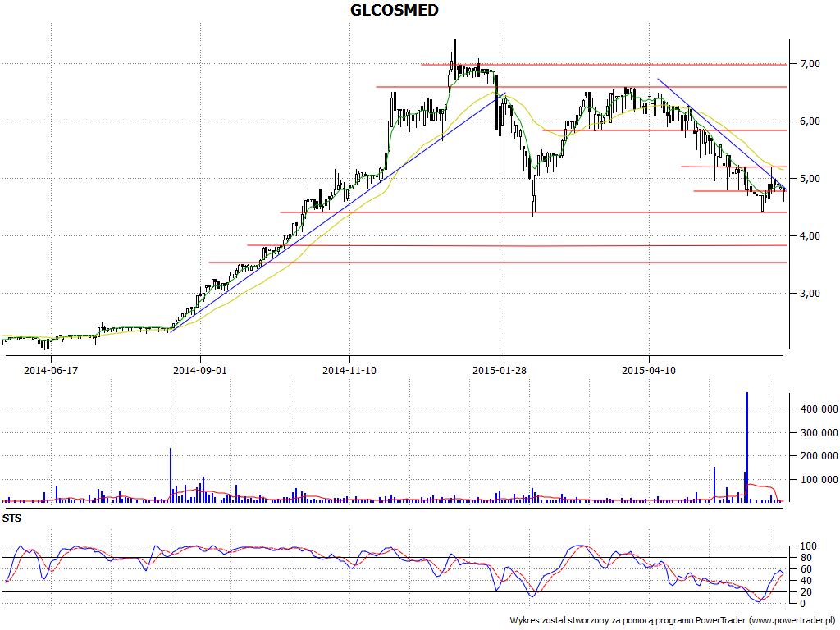The height and width of the screenshot is (630, 840).
Task: Click the 40 STS axis label
Action: (808, 581)
